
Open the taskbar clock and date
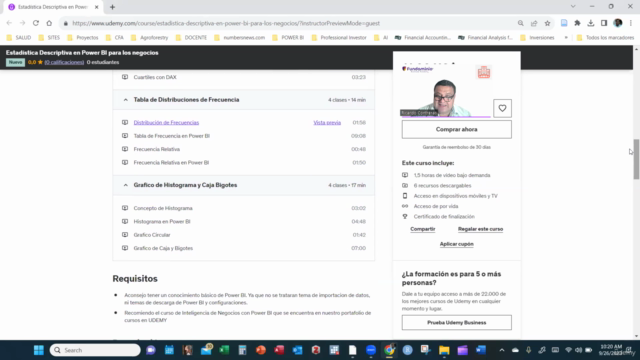pyautogui.click(x=611, y=350)
